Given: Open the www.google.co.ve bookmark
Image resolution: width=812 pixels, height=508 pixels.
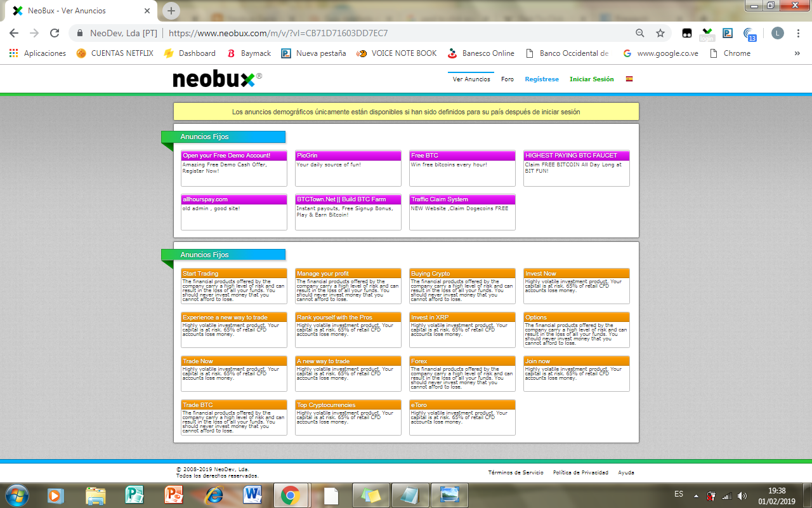Looking at the screenshot, I should 660,53.
